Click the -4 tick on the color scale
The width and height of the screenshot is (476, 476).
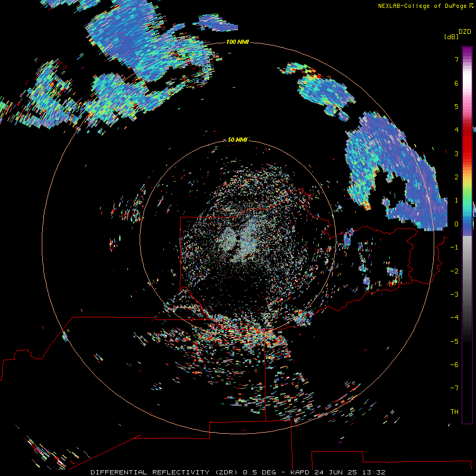point(454,318)
